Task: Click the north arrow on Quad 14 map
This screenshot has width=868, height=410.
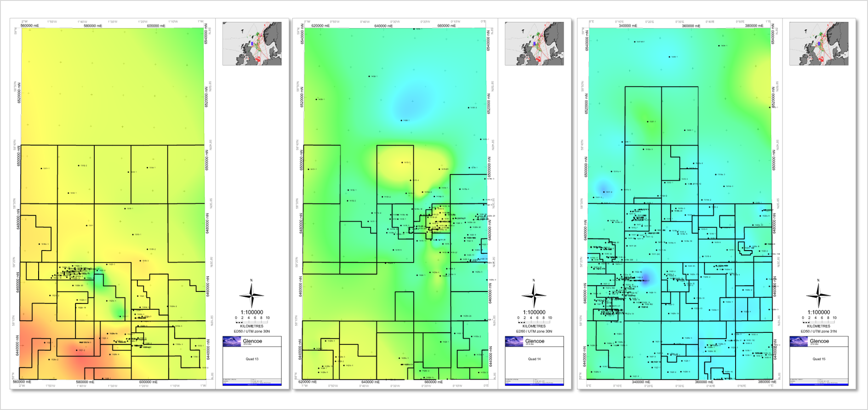Action: pyautogui.click(x=534, y=295)
